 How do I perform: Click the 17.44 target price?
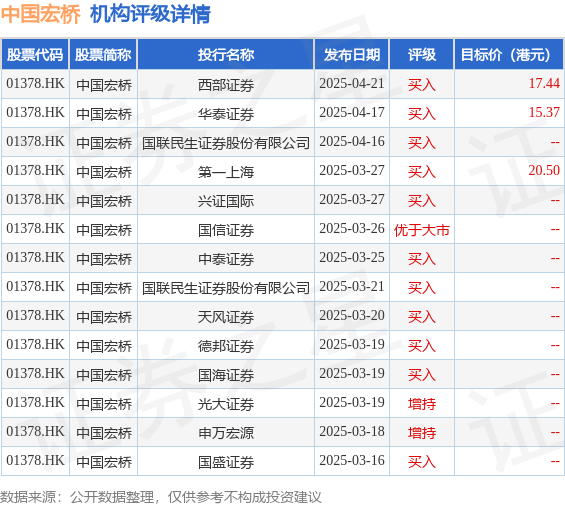pos(544,84)
